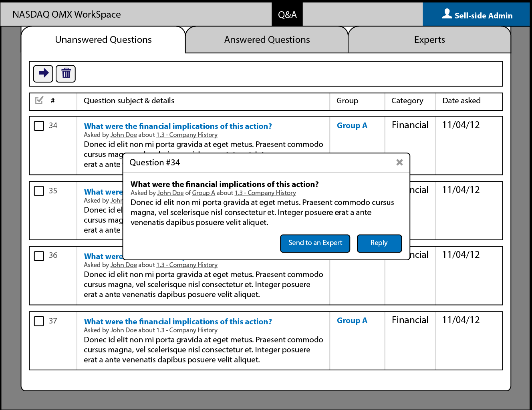Tick the checkbox for question 34
This screenshot has width=532, height=410.
point(39,126)
